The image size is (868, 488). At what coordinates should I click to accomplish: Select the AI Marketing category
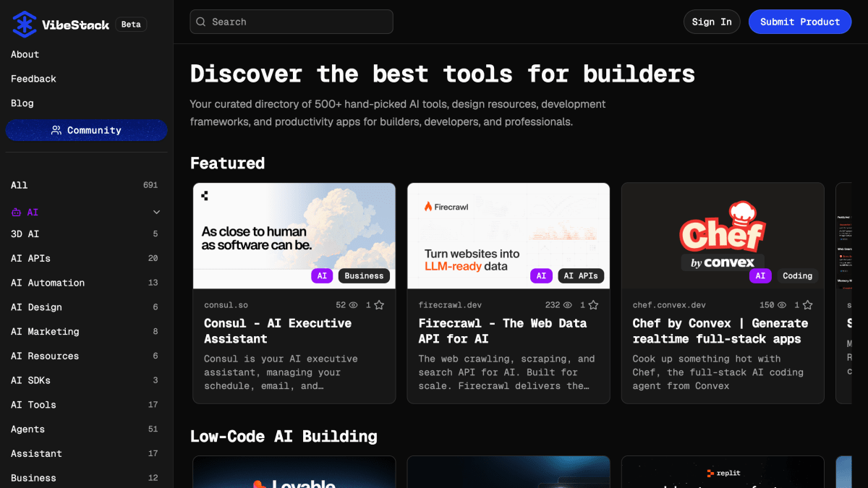[84, 332]
